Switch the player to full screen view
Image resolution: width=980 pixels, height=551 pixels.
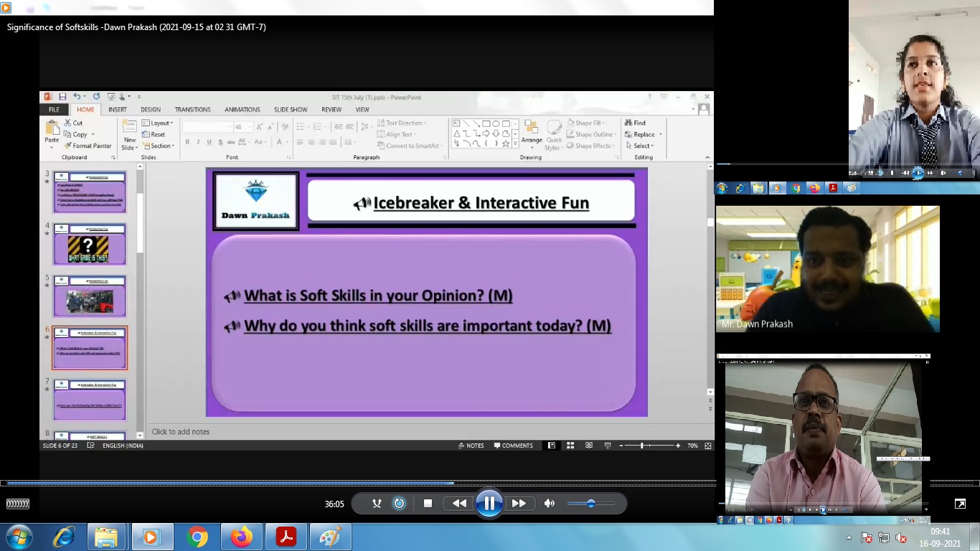tap(960, 504)
